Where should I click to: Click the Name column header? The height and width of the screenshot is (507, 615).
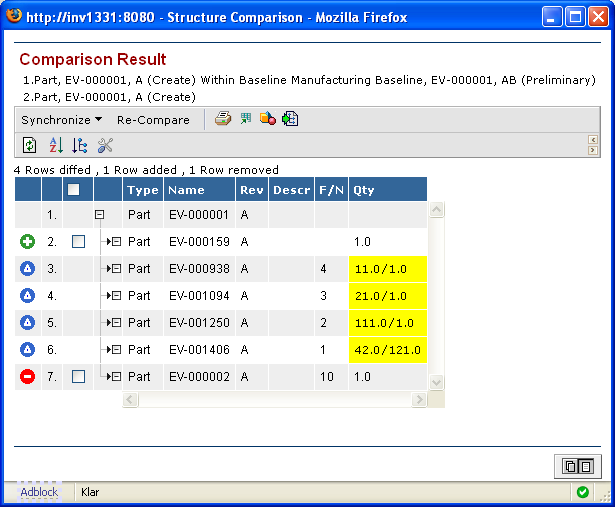[186, 189]
